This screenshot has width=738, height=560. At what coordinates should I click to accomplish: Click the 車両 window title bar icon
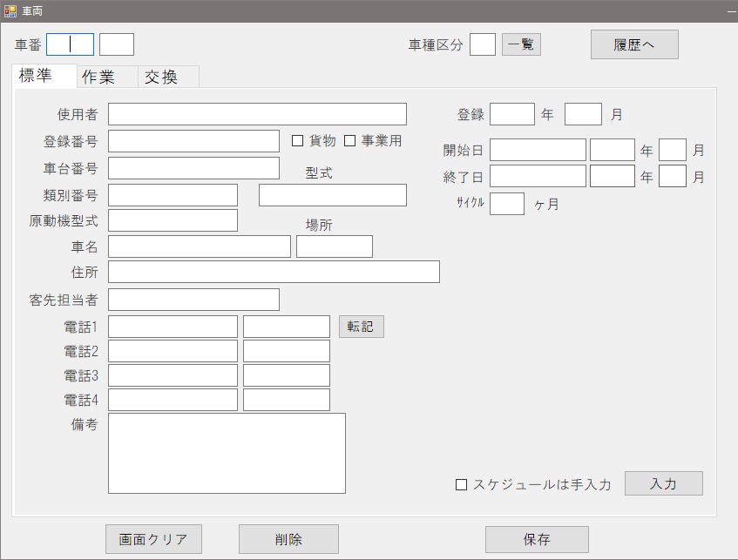click(x=10, y=11)
